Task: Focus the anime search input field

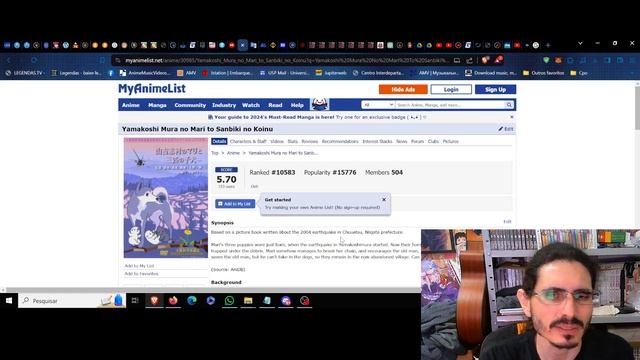Action: pyautogui.click(x=450, y=105)
